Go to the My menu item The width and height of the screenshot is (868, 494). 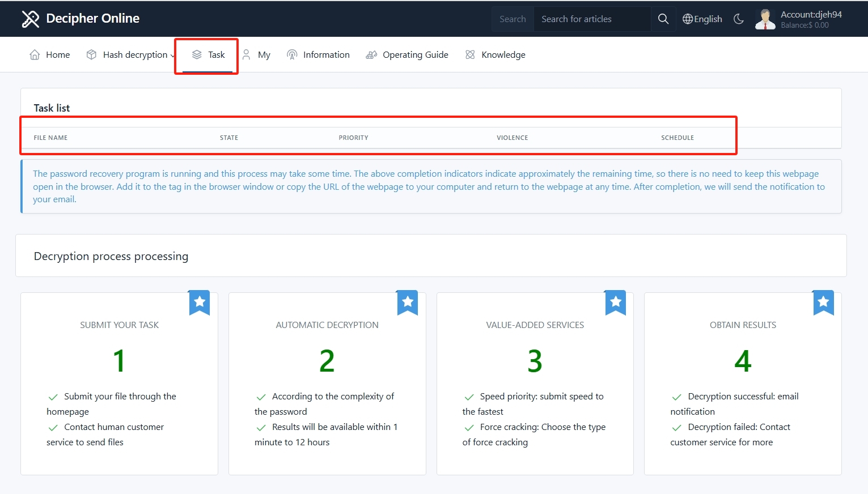click(264, 54)
